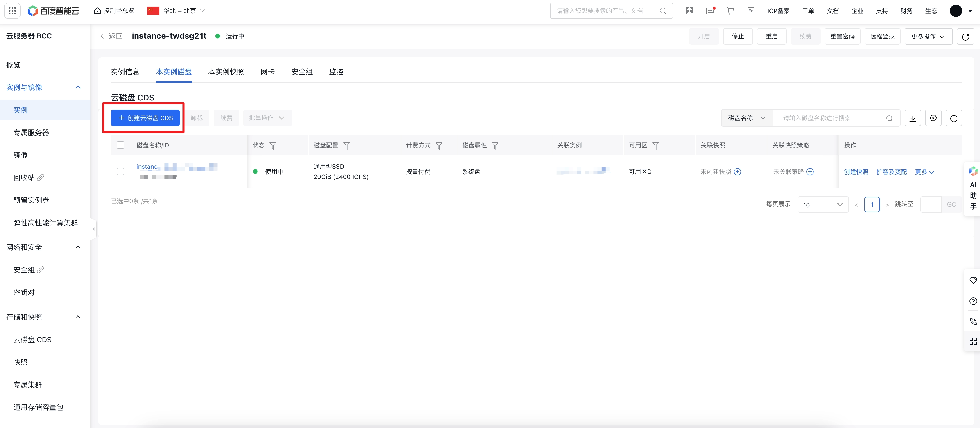This screenshot has width=980, height=428.
Task: Click the phone support icon
Action: click(x=973, y=322)
